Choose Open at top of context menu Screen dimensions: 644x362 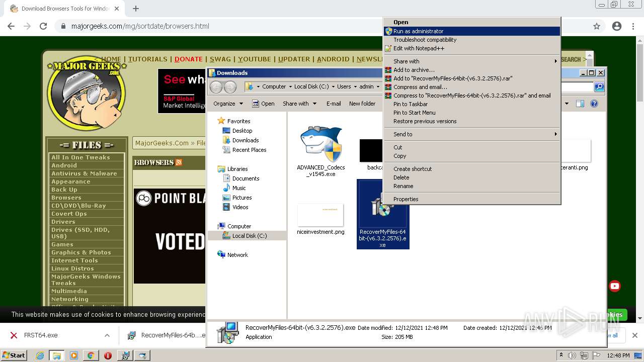(472, 22)
